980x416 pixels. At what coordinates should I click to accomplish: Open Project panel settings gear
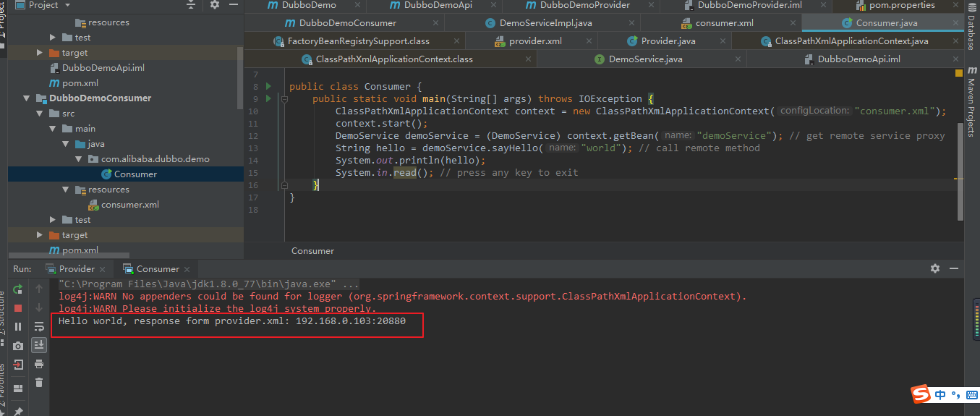[215, 5]
